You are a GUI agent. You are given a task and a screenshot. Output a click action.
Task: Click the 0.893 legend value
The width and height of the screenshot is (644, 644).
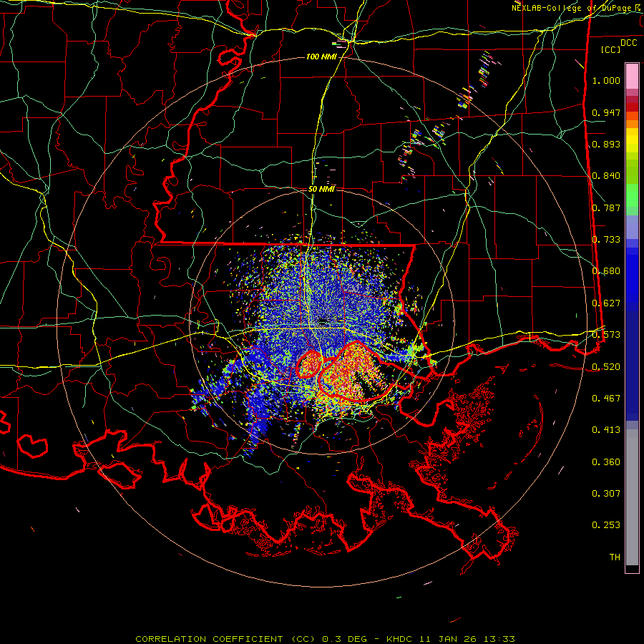pos(606,144)
